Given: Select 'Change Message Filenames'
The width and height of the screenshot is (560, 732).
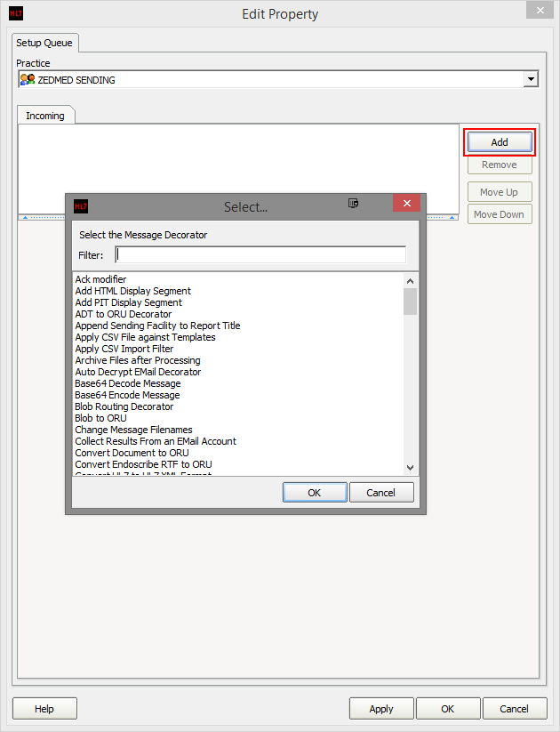Looking at the screenshot, I should click(x=134, y=430).
